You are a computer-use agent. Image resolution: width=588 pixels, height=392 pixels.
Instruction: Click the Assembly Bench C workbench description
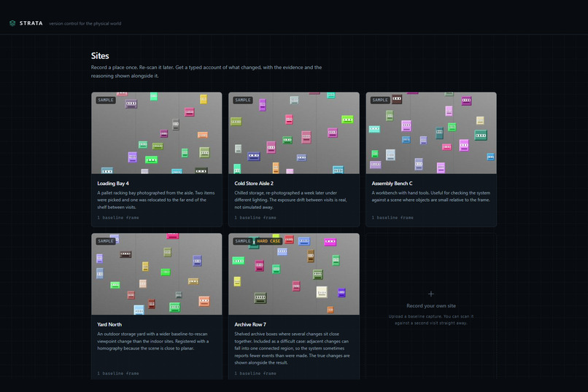pos(431,197)
